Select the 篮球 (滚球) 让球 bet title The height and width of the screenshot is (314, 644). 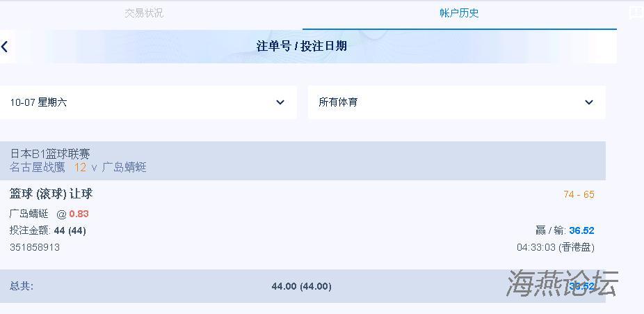click(x=51, y=194)
